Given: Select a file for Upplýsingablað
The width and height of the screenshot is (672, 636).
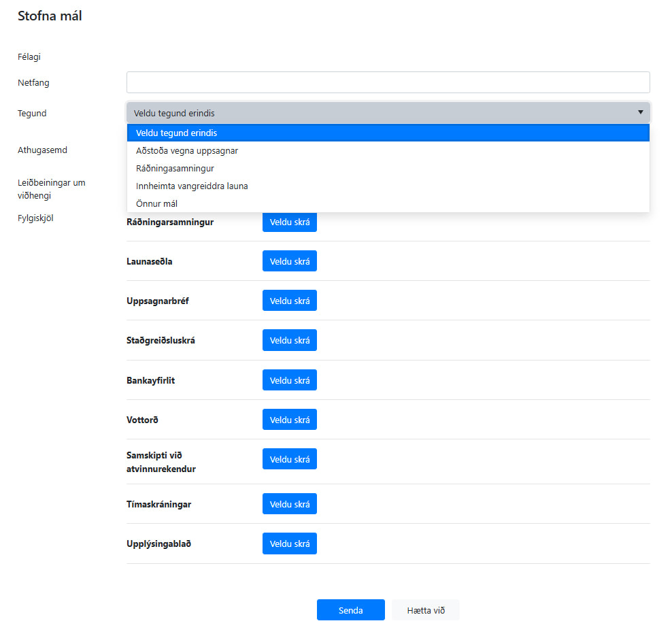Looking at the screenshot, I should click(x=290, y=543).
